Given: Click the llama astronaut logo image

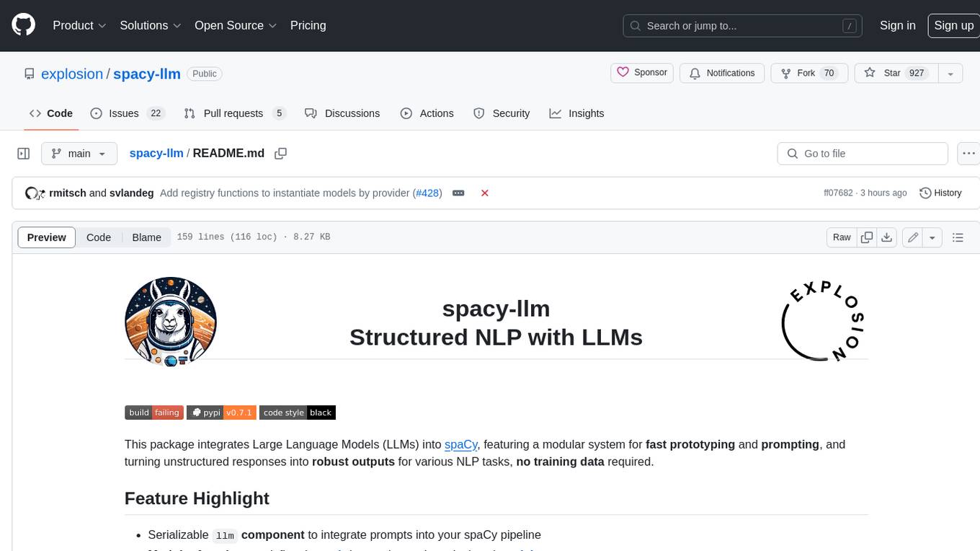Looking at the screenshot, I should coord(171,322).
